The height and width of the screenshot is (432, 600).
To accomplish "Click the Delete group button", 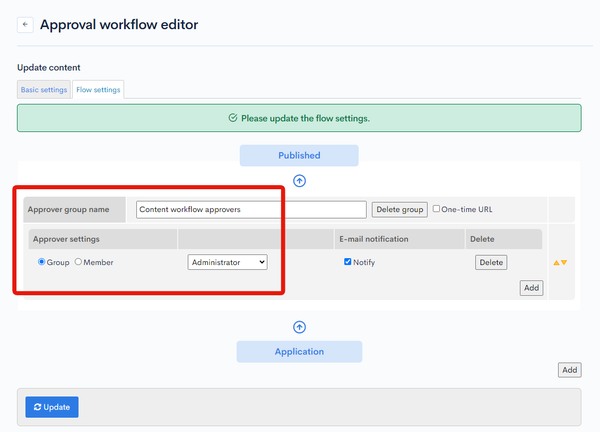I will coord(399,210).
